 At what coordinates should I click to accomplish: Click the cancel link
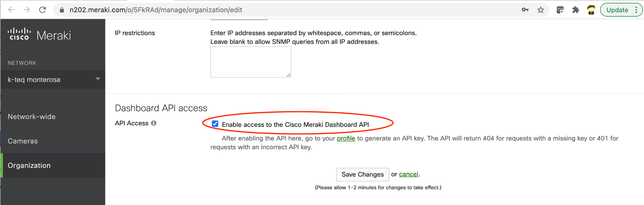pyautogui.click(x=408, y=174)
